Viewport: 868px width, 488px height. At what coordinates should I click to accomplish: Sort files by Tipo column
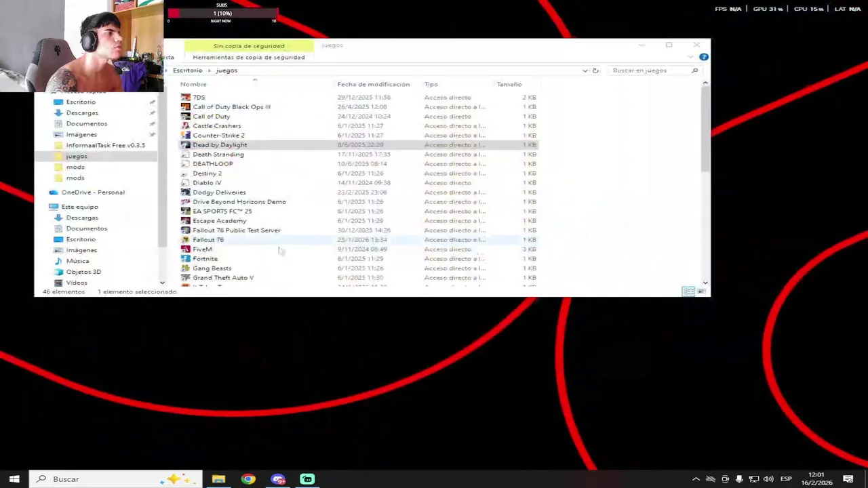tap(431, 85)
